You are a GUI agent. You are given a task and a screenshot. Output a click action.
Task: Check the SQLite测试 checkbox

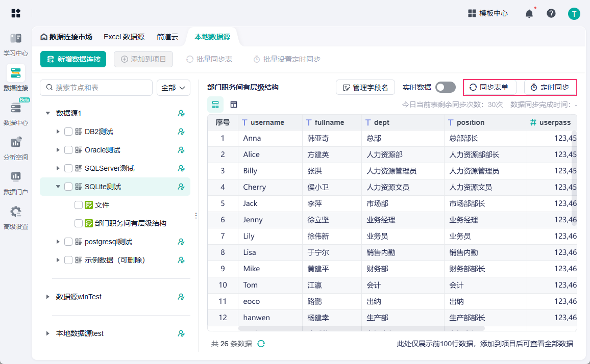[68, 187]
